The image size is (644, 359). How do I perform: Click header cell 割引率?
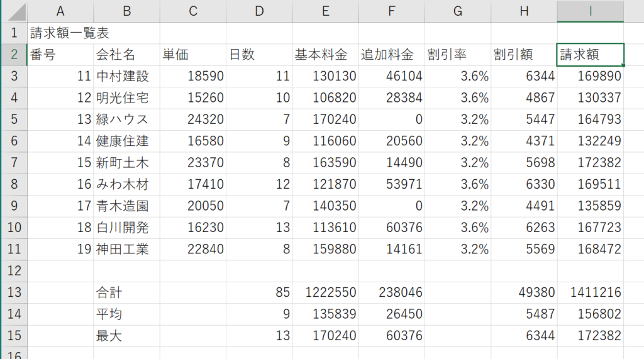(458, 55)
